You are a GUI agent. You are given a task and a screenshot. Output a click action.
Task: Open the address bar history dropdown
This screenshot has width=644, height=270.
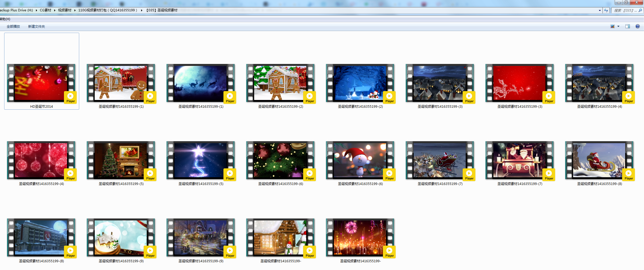[x=600, y=10]
